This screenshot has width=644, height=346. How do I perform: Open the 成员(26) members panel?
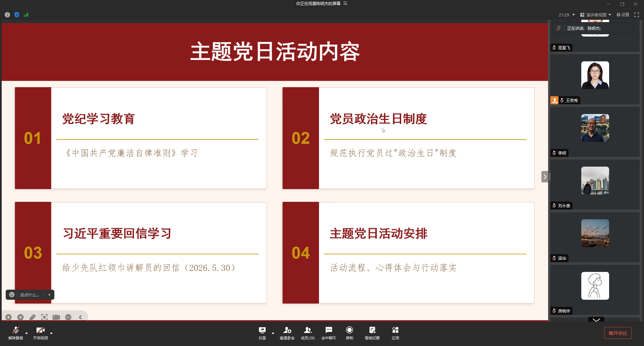pos(308,333)
